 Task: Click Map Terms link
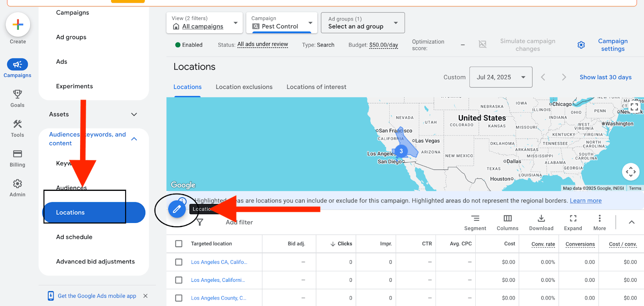pyautogui.click(x=635, y=188)
